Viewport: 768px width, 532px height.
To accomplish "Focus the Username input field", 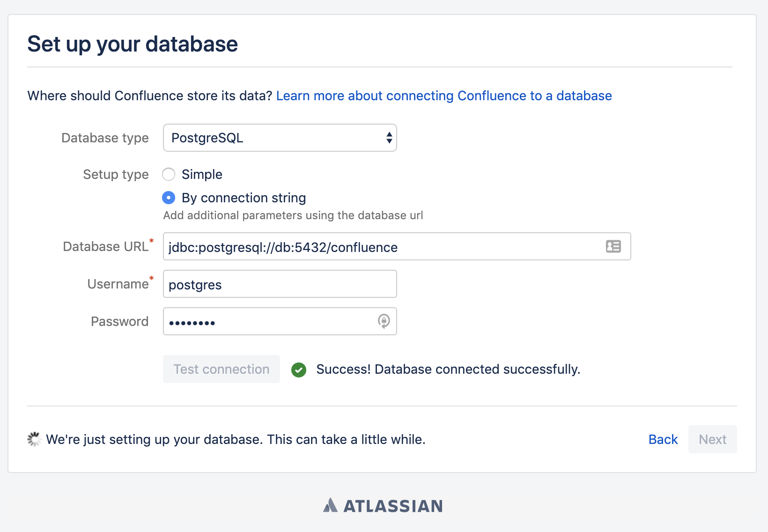I will (x=280, y=284).
